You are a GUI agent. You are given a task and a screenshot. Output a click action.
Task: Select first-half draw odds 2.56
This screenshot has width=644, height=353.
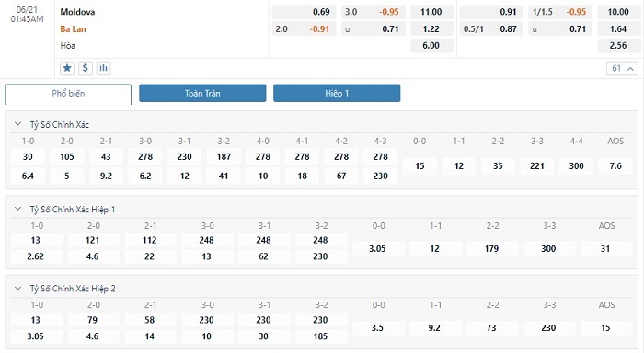click(x=618, y=45)
